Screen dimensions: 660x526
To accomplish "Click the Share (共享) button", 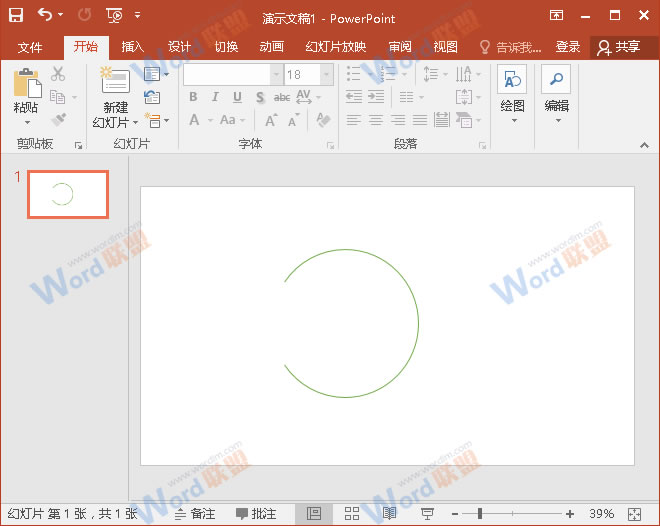I will (x=618, y=47).
